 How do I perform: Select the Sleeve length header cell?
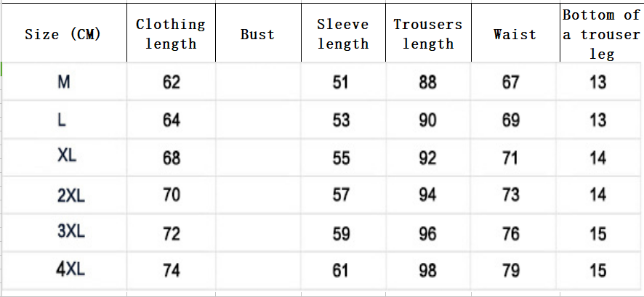[x=342, y=33]
